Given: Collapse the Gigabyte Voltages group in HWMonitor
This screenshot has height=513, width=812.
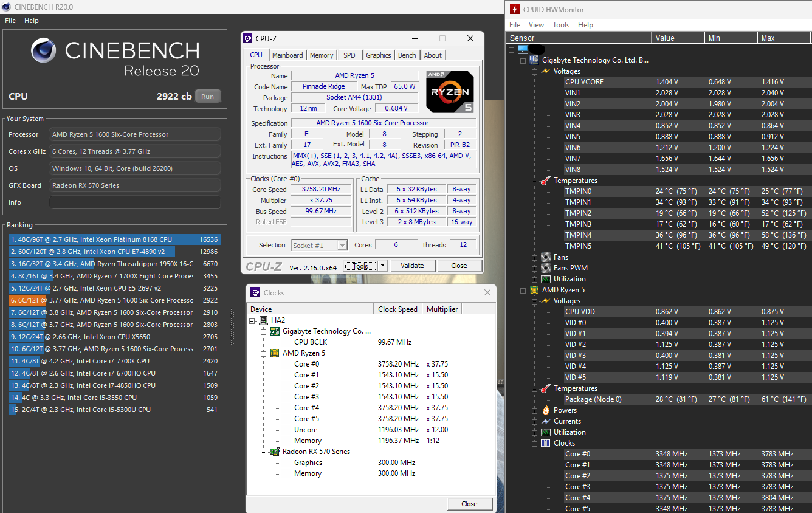Looking at the screenshot, I should (534, 71).
